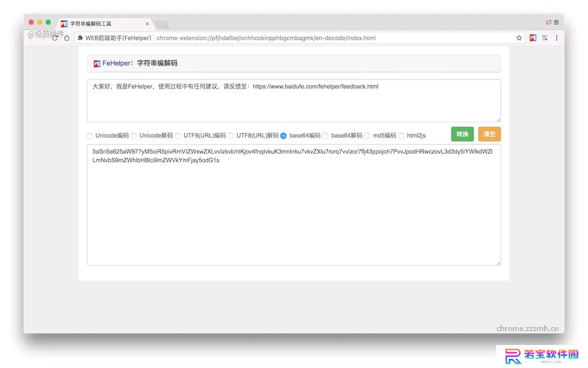The image size is (588, 368).
Task: Select the Unicode解码 radio option
Action: (134, 136)
